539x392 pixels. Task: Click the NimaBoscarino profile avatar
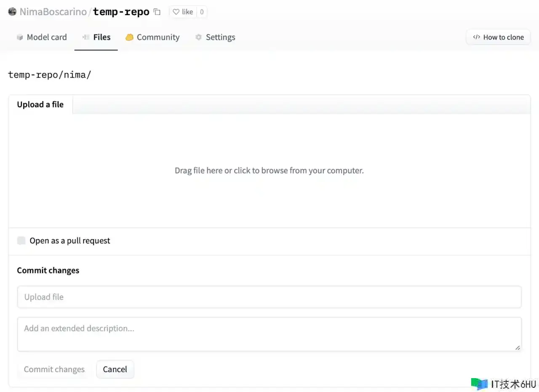[x=12, y=12]
